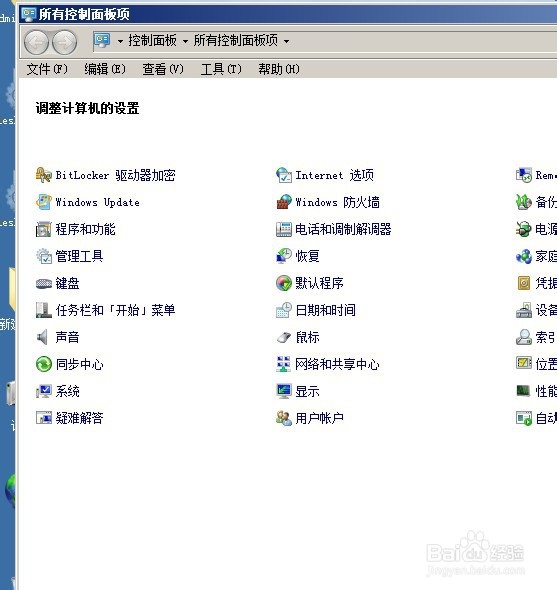Click the 程序和功能 icon
The image size is (557, 590).
point(43,230)
